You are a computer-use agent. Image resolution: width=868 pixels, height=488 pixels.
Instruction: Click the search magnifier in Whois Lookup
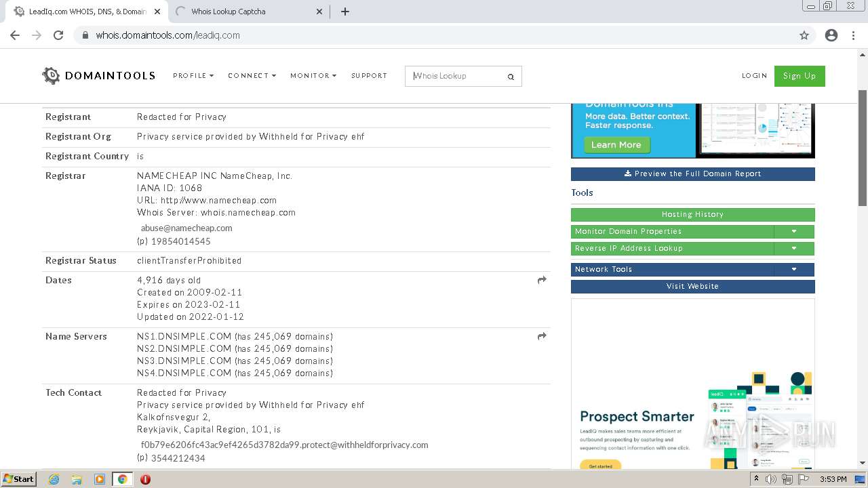[x=511, y=77]
